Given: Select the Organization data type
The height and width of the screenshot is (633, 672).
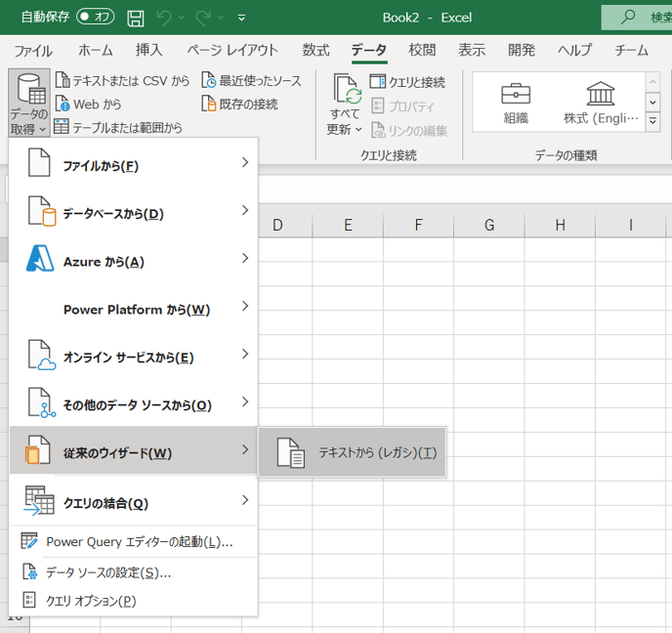Looking at the screenshot, I should tap(515, 103).
